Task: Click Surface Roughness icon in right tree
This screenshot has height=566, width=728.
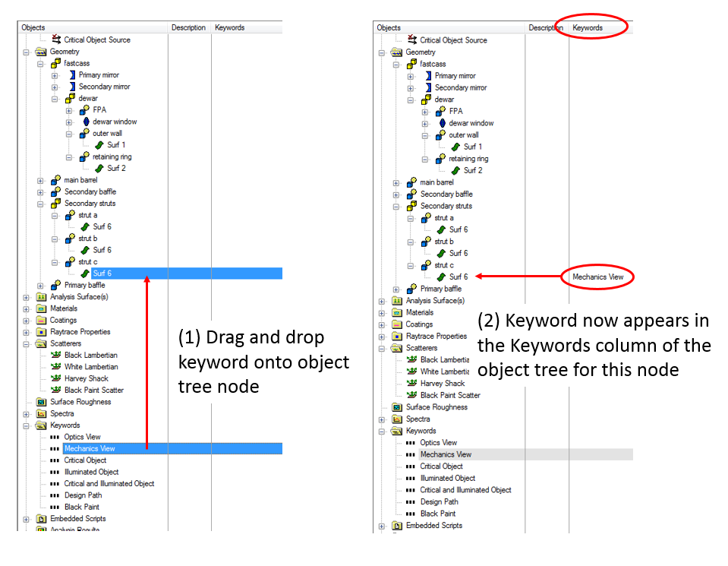Action: tap(397, 407)
